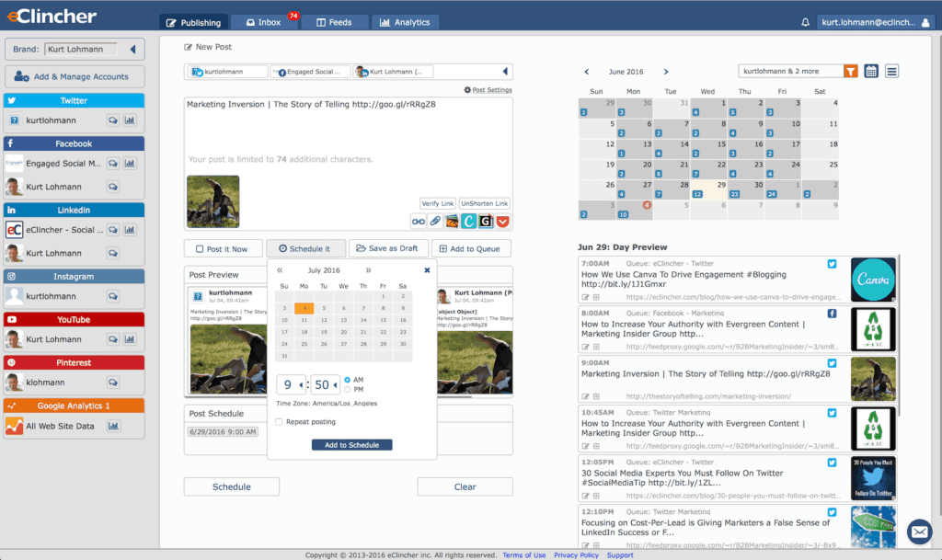Click the attached photo thumbnail in composer

point(213,201)
